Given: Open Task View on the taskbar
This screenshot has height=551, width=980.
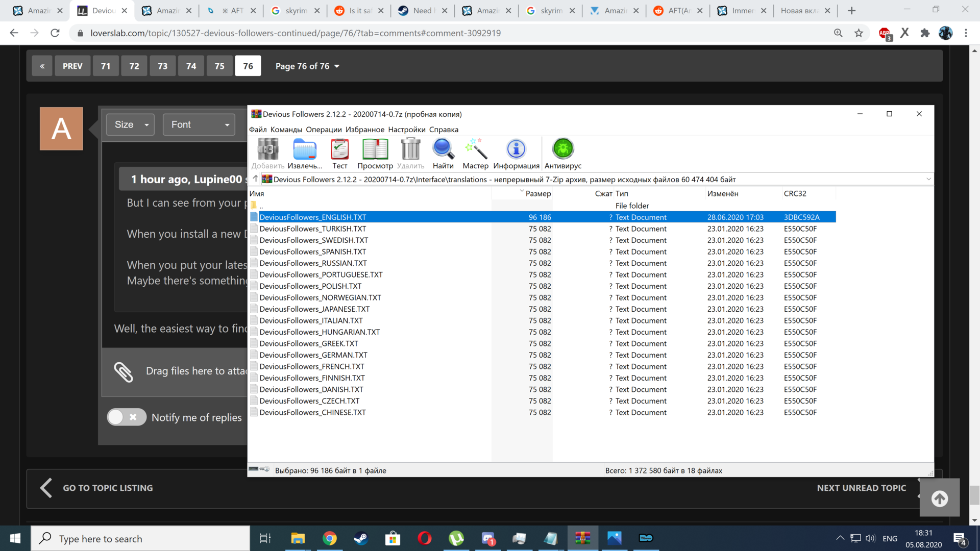Looking at the screenshot, I should (265, 538).
